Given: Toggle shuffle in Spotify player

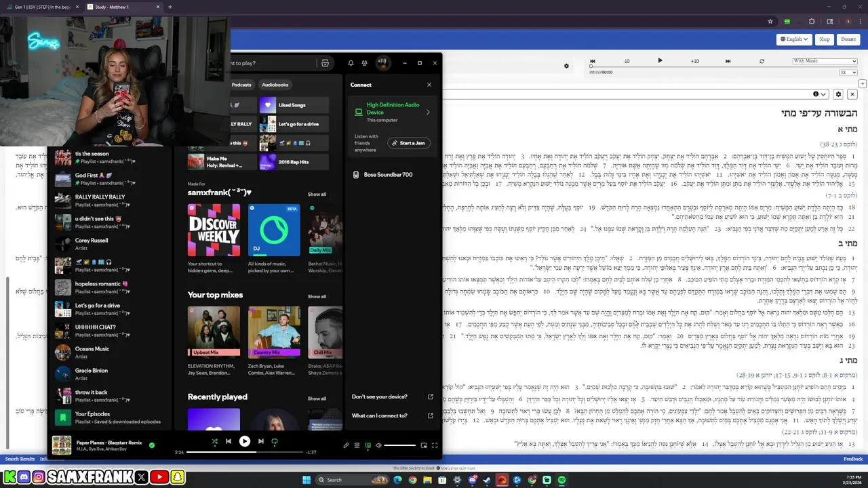Looking at the screenshot, I should tap(214, 441).
